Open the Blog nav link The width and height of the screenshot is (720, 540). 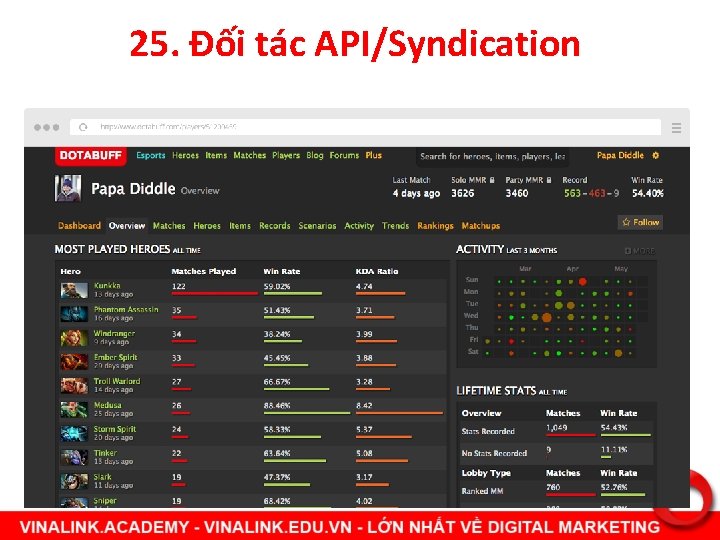pyautogui.click(x=315, y=155)
